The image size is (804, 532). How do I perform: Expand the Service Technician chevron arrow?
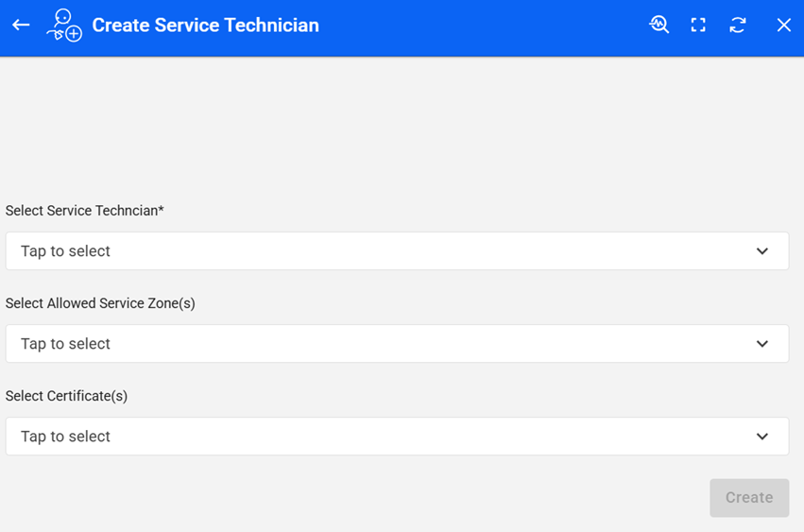[762, 251]
